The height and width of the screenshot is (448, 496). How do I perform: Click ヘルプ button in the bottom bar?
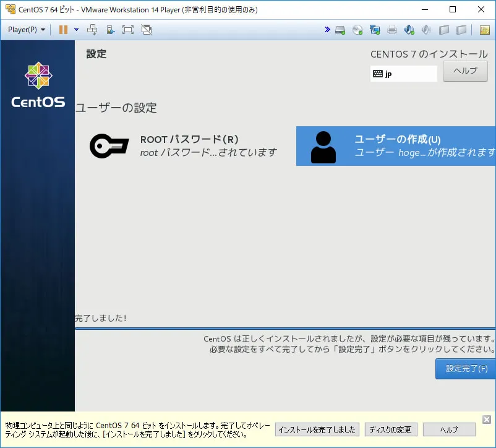(x=449, y=429)
